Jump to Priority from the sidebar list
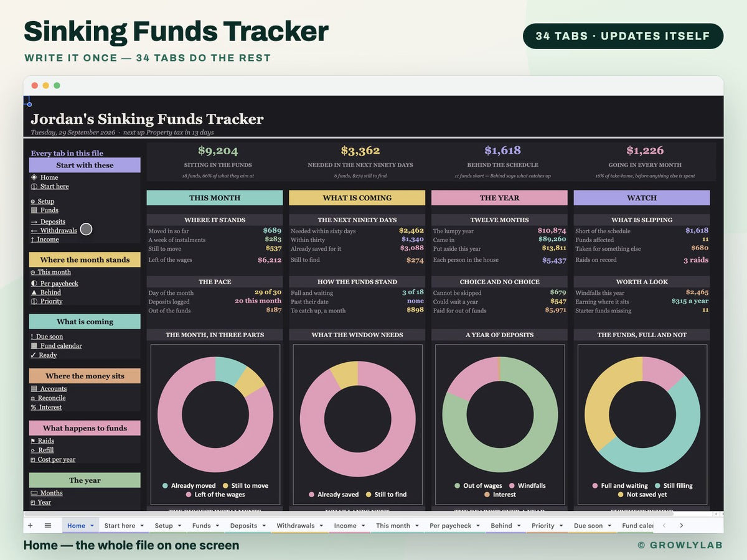Viewport: 747px width, 560px height. coord(47,301)
